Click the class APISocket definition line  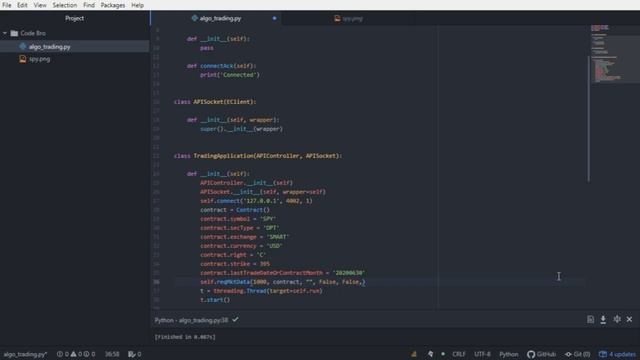tap(215, 102)
